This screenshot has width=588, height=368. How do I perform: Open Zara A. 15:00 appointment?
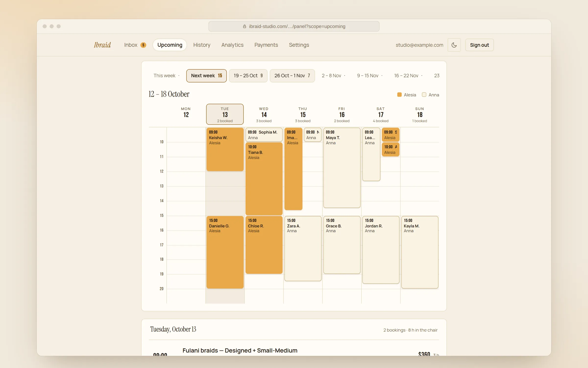pos(303,249)
